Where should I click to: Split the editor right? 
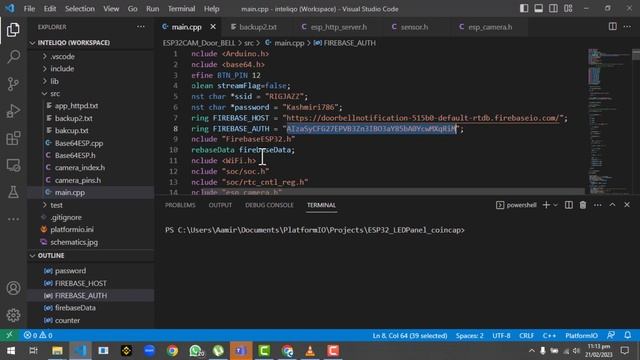point(613,27)
